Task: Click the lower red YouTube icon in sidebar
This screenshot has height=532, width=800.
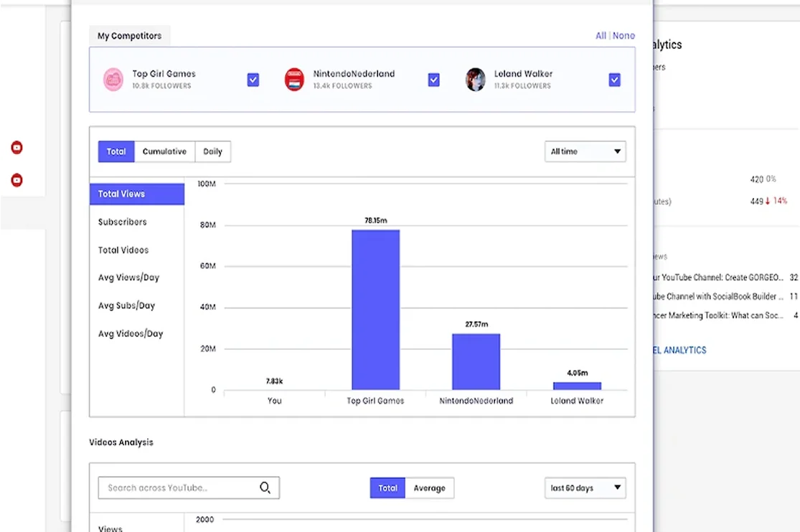Action: tap(17, 180)
